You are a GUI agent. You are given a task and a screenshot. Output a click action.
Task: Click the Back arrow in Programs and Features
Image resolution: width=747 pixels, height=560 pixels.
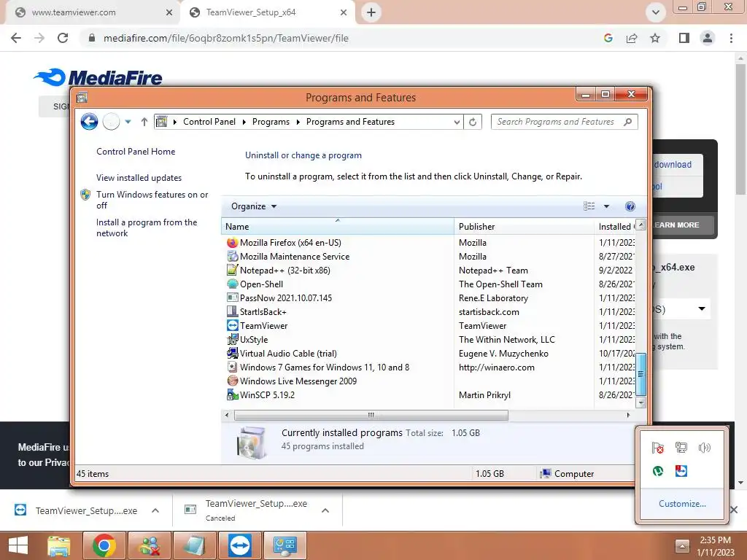[x=89, y=122]
